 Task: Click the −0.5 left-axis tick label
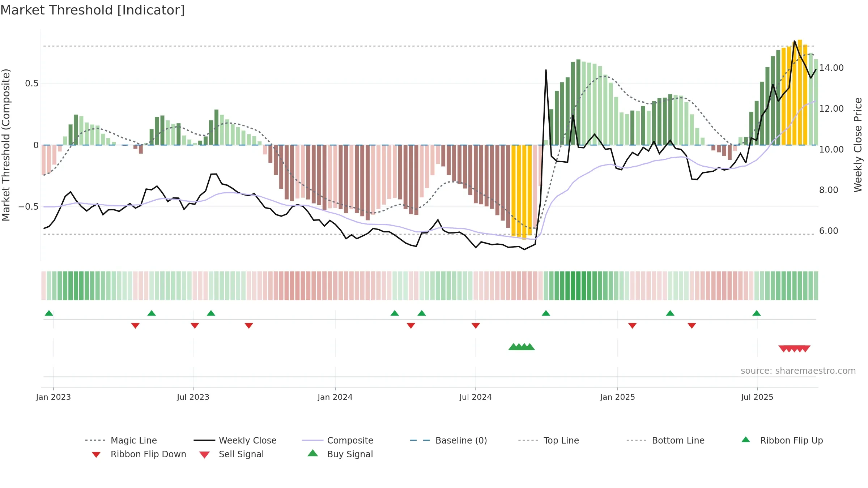pos(29,207)
